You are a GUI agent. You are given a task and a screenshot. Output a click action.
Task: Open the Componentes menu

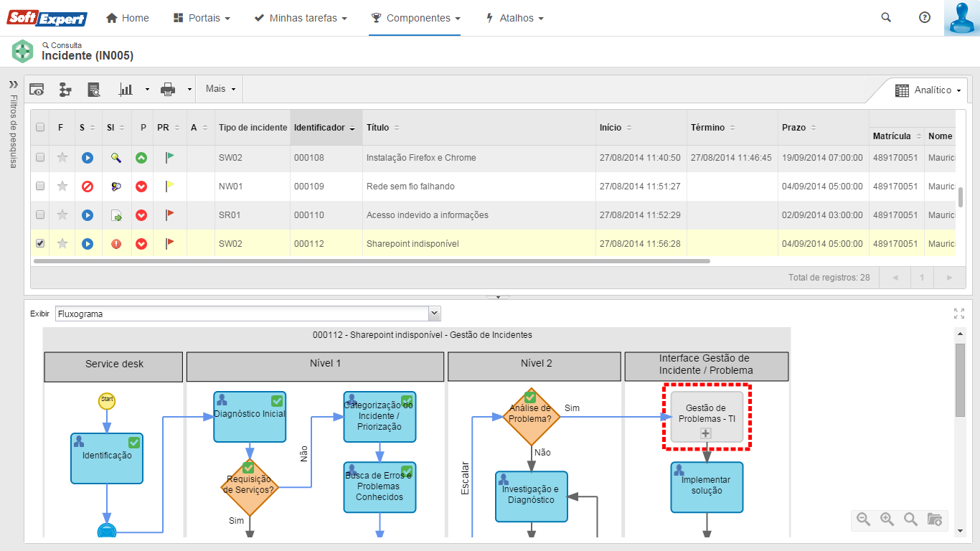415,18
